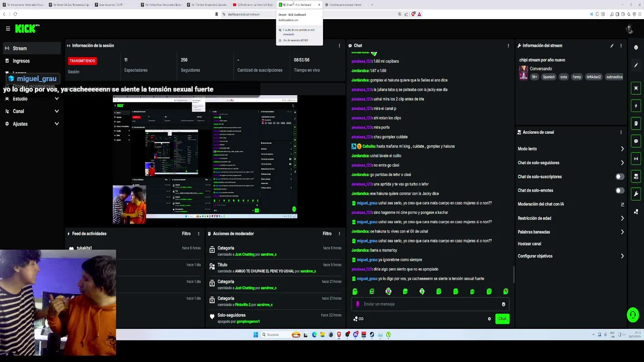The height and width of the screenshot is (362, 644).
Task: Click the TRANSMITIENDO status badge
Action: (x=82, y=61)
